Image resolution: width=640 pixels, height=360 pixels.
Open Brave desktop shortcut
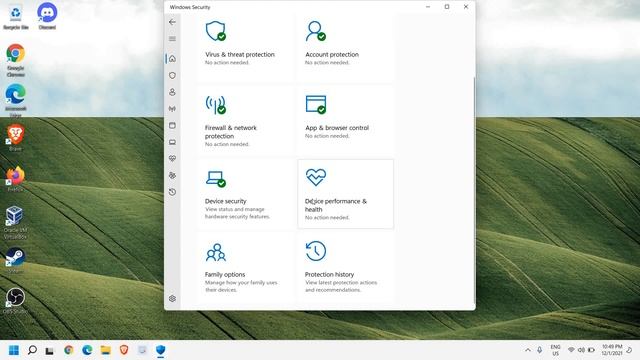(x=16, y=138)
